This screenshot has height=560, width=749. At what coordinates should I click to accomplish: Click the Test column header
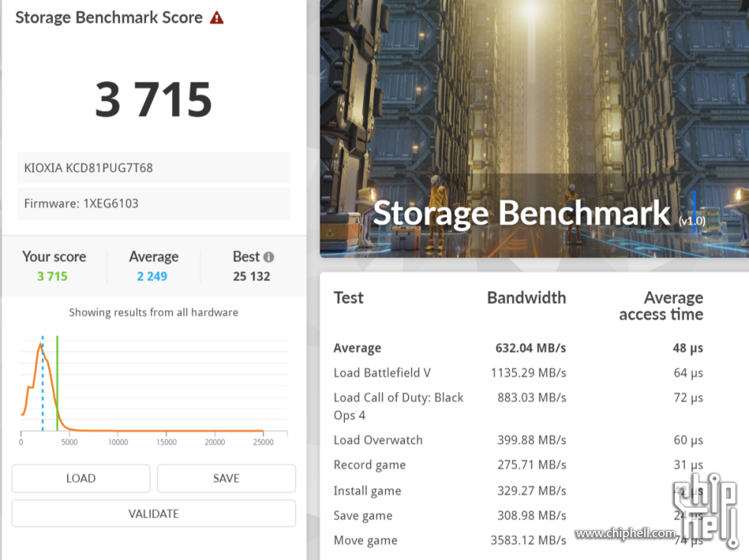(x=349, y=298)
